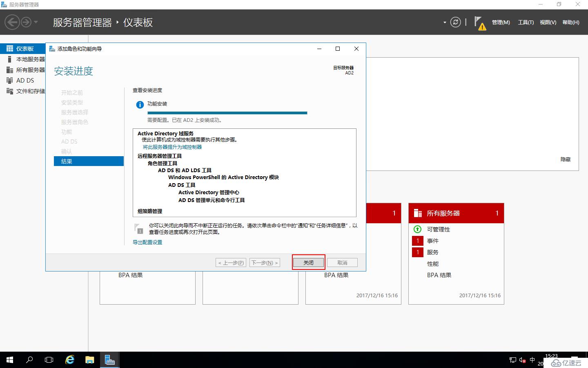Click the 角色管理工具 entry

pos(162,163)
